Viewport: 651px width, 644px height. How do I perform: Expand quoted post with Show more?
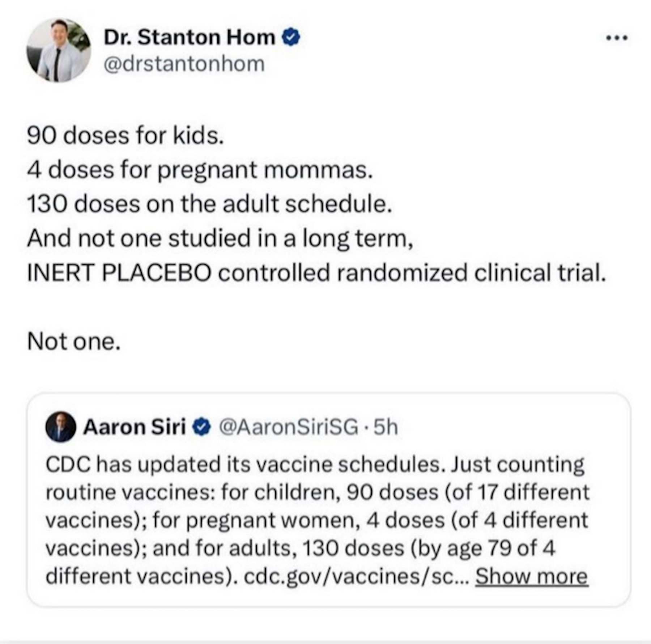click(x=531, y=576)
